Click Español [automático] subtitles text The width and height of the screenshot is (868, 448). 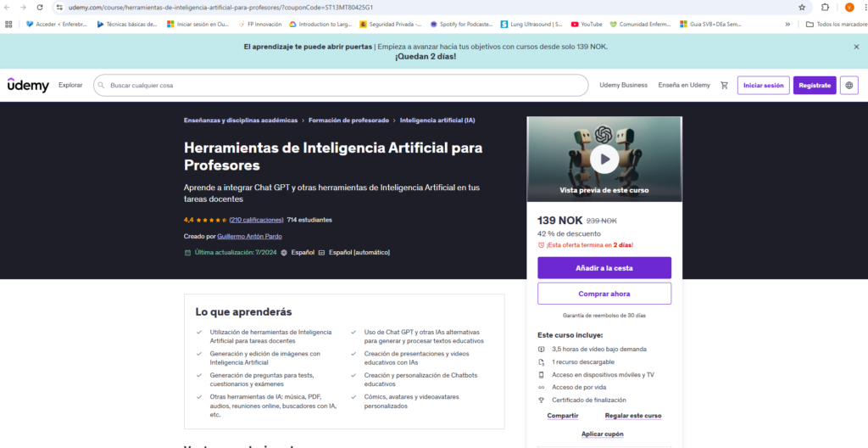359,252
